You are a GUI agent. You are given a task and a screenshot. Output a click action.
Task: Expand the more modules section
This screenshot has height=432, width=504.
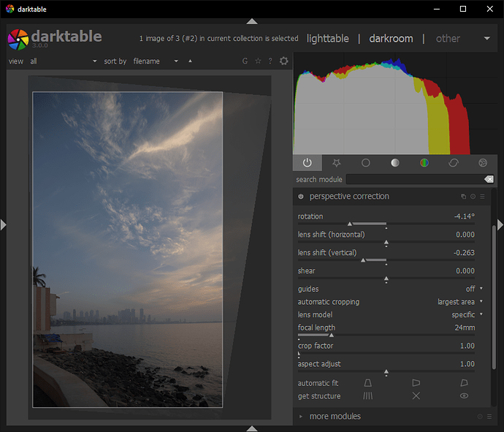point(335,417)
